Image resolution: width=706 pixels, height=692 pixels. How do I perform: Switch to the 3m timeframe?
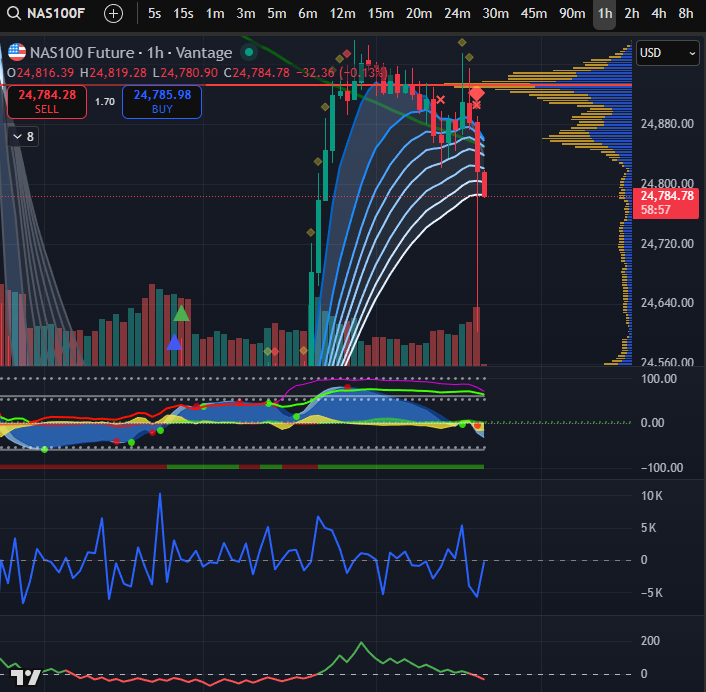246,14
